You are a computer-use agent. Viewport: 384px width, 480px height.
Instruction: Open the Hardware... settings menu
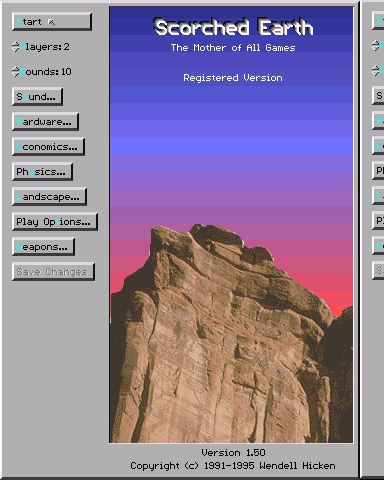coord(45,122)
